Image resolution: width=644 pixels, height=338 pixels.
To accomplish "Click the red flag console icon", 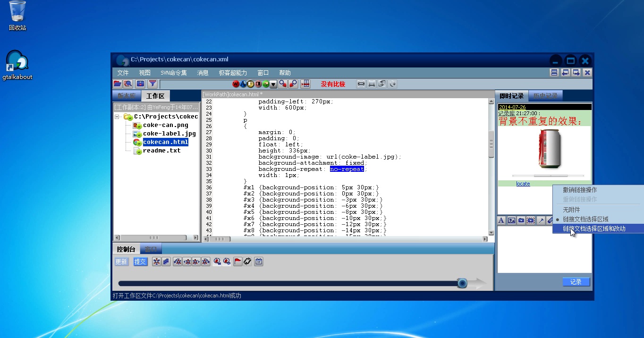I will 237,262.
